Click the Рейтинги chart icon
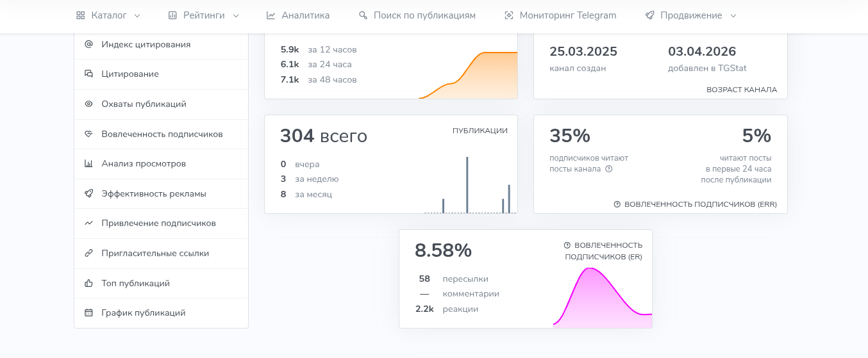Screen dimensions: 868x358 coord(172,15)
